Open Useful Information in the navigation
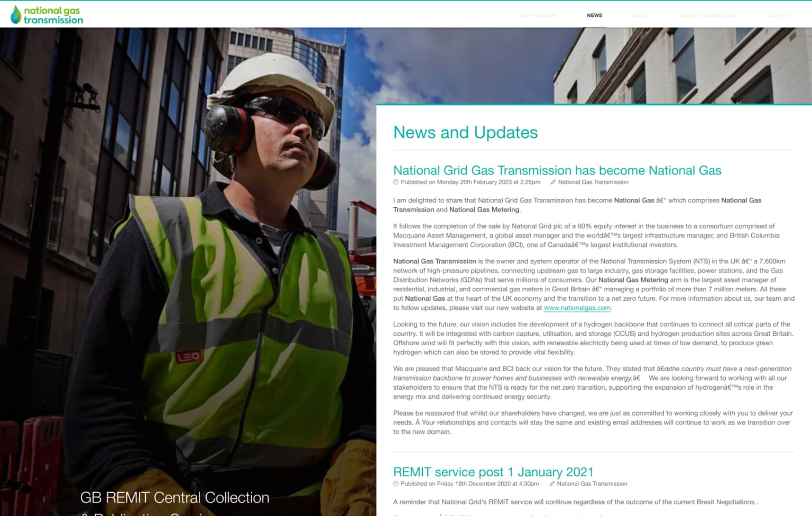 [x=707, y=15]
